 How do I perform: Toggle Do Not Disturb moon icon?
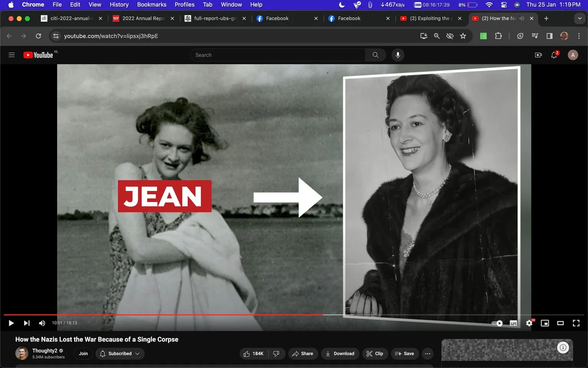[x=342, y=5]
